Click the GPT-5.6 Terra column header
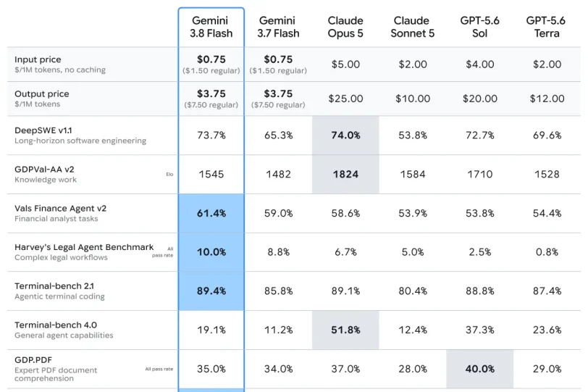Viewport: 588px width, 392px height. 547,27
